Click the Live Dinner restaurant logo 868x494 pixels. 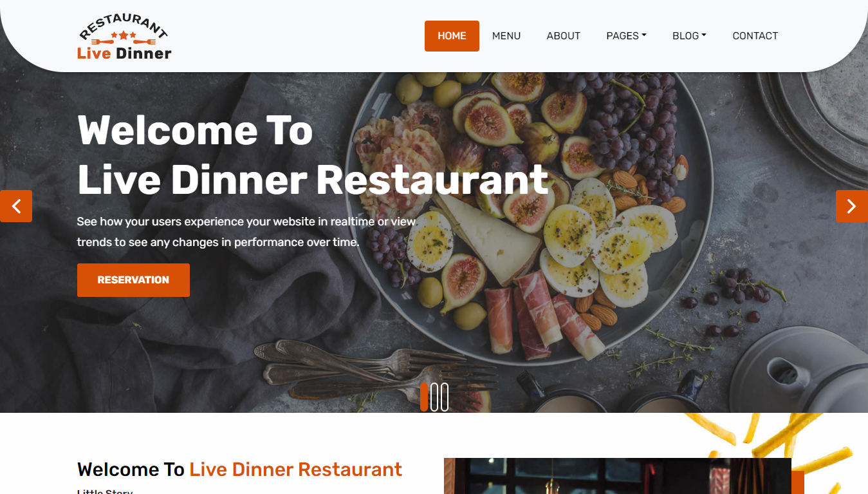pyautogui.click(x=124, y=36)
